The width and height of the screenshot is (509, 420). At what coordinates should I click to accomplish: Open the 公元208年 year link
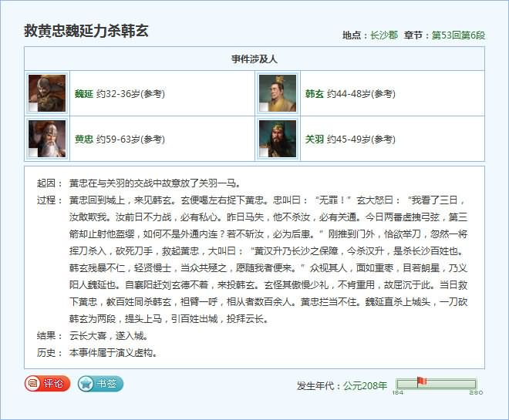365,385
